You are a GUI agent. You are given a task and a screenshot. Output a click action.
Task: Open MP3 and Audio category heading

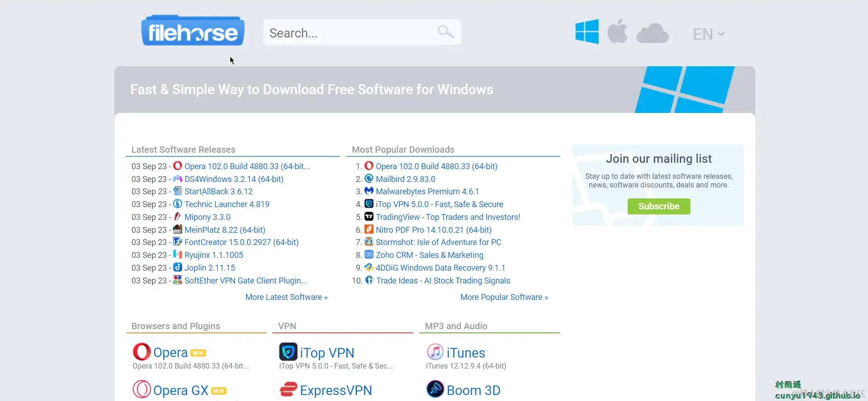pyautogui.click(x=456, y=326)
